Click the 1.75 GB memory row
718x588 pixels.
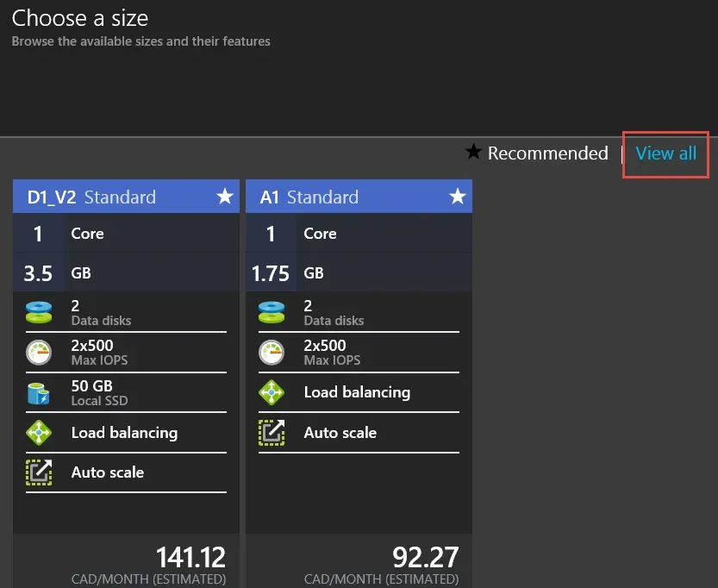click(359, 273)
